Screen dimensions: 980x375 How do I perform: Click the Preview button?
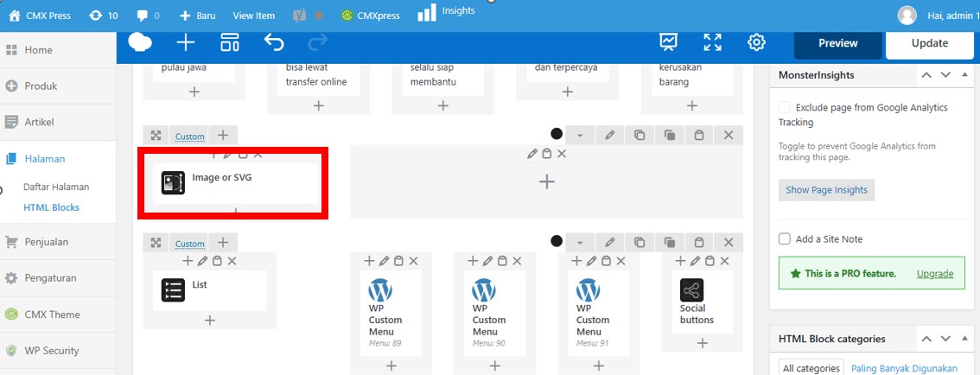pos(838,43)
